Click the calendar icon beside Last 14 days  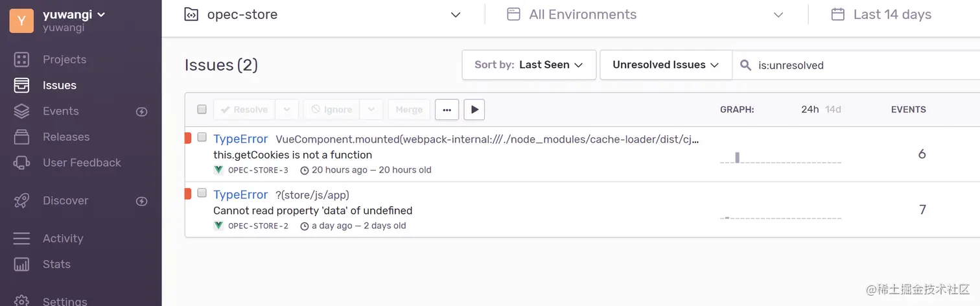[837, 14]
